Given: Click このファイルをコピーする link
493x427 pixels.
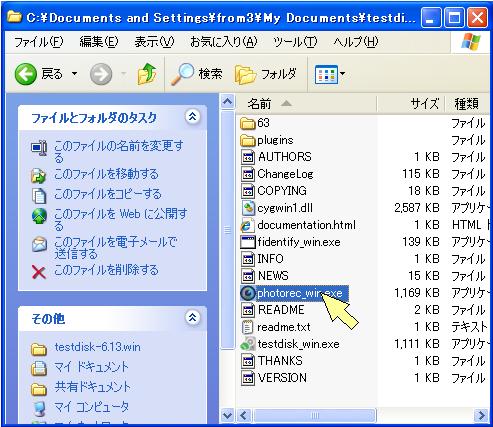Looking at the screenshot, I should click(108, 194).
